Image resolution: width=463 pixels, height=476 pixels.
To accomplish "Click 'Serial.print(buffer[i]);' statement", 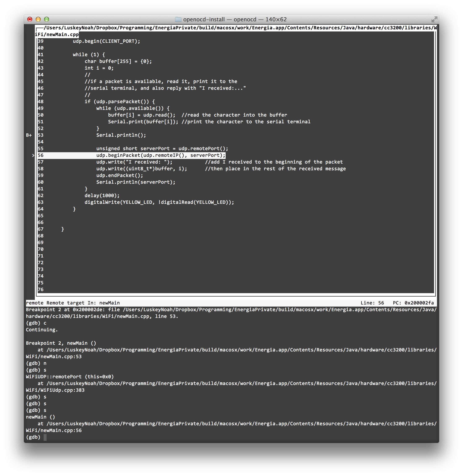I will tap(143, 122).
